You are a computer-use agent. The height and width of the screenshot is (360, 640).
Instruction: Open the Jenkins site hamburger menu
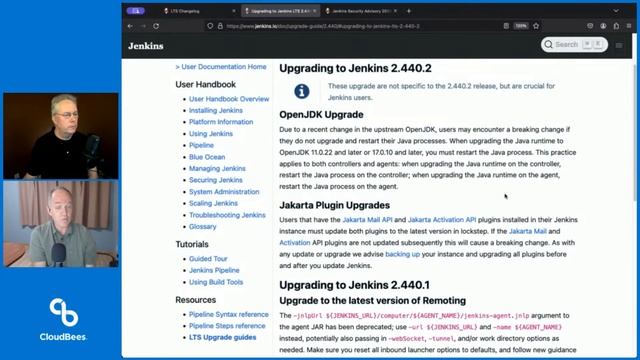coord(619,45)
